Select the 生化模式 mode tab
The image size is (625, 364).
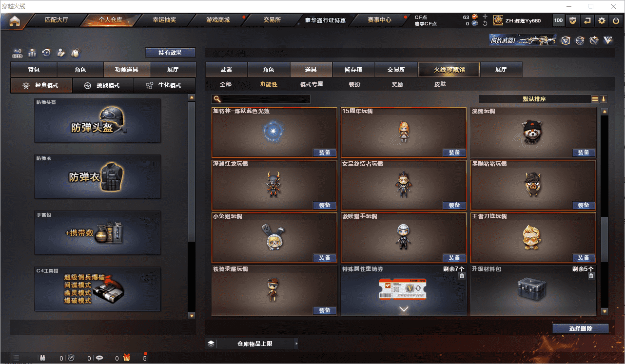[164, 85]
